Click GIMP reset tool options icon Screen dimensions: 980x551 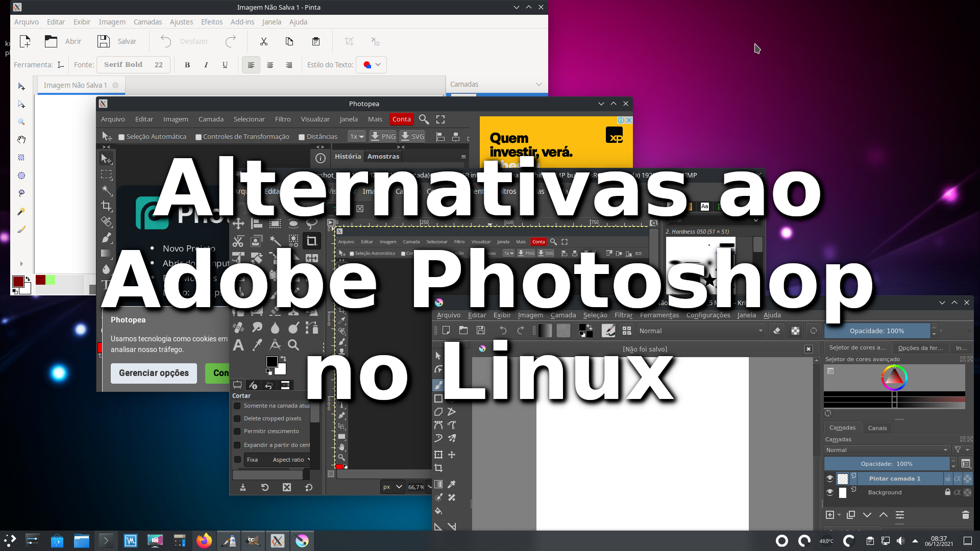(309, 488)
